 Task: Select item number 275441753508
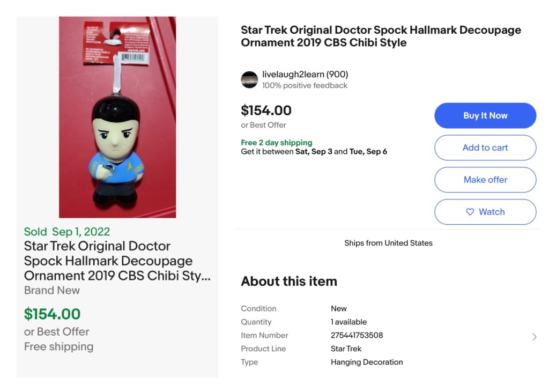357,335
